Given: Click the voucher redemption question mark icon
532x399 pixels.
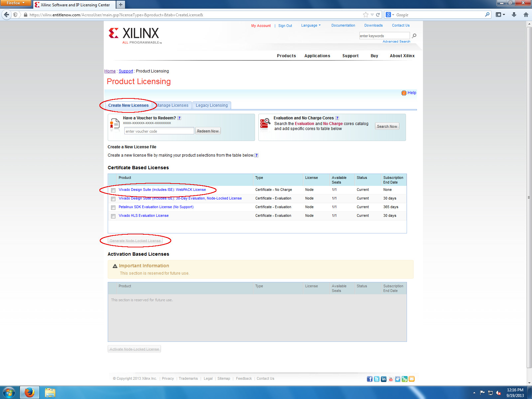Looking at the screenshot, I should click(x=179, y=118).
